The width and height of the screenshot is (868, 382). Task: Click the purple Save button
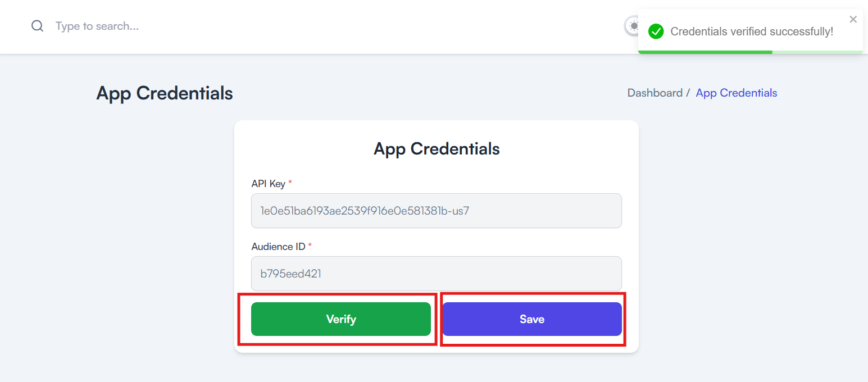(x=532, y=319)
